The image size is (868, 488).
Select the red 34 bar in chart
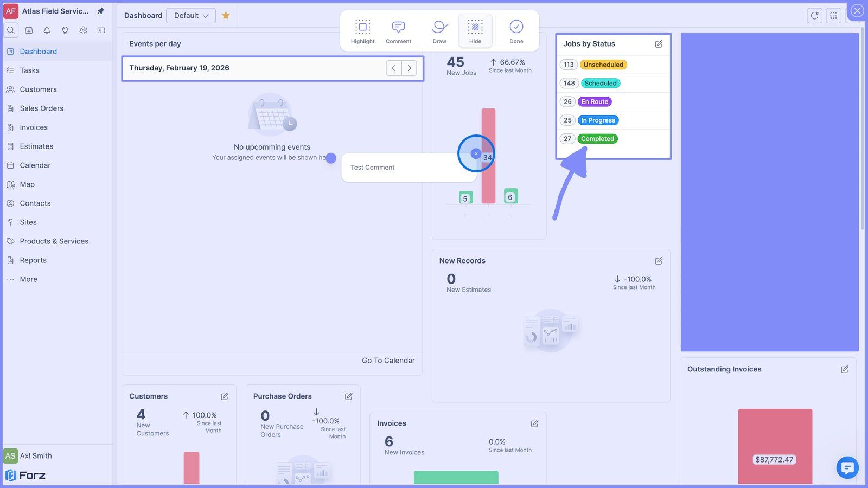coord(488,156)
